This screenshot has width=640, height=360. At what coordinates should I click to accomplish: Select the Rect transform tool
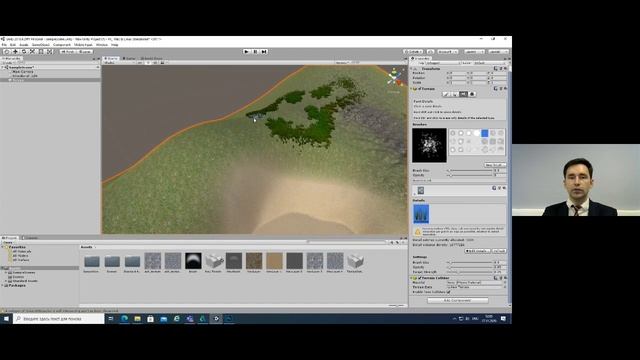41,52
